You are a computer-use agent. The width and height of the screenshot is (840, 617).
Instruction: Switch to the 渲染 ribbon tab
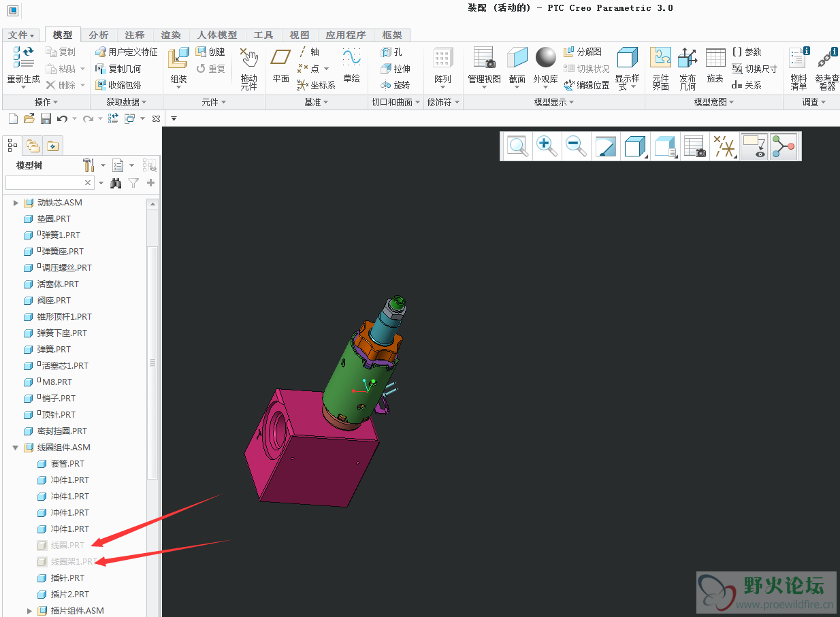171,35
